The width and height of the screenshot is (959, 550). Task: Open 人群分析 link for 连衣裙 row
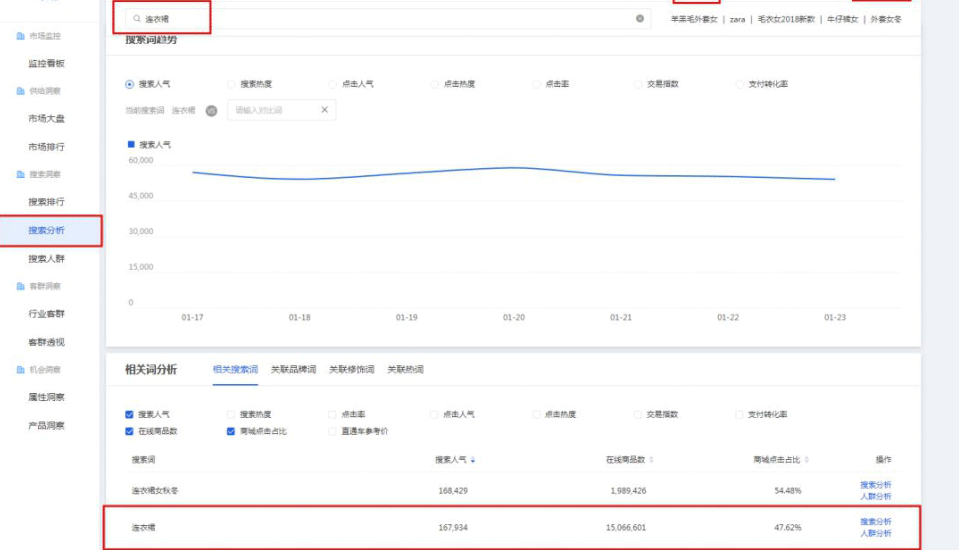pos(875,534)
